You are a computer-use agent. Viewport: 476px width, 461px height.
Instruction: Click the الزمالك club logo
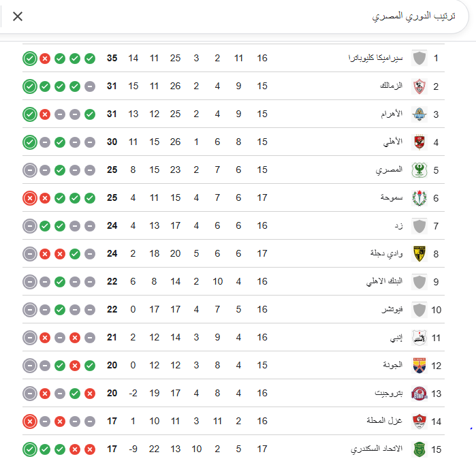click(419, 86)
